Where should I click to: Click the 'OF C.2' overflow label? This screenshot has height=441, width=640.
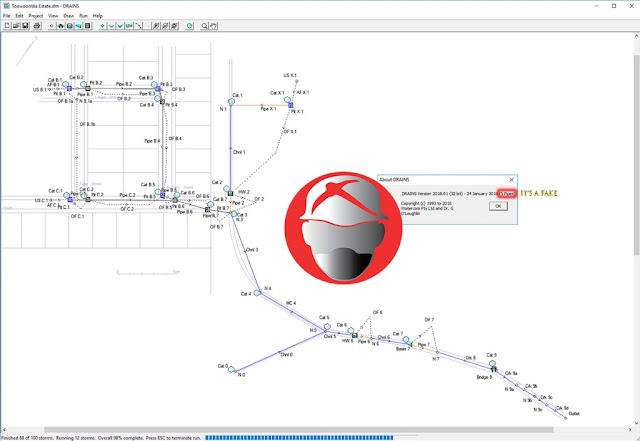coord(127,209)
